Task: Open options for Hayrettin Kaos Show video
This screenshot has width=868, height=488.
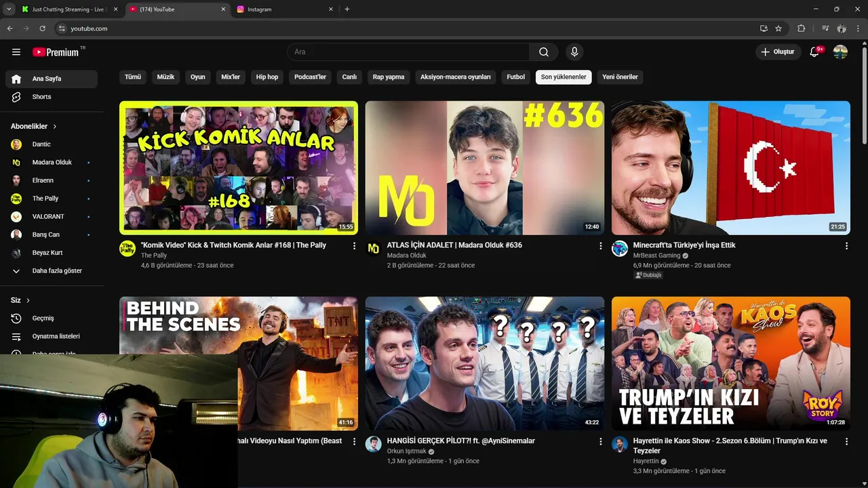Action: coord(846,441)
